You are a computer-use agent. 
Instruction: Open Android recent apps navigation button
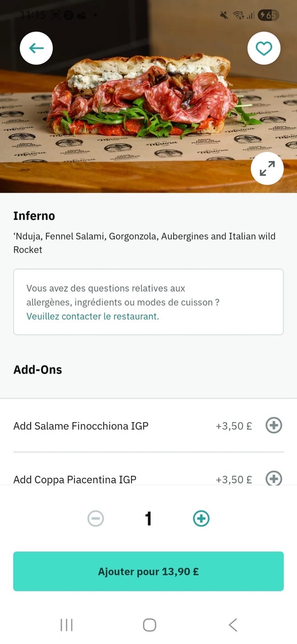[66, 625]
